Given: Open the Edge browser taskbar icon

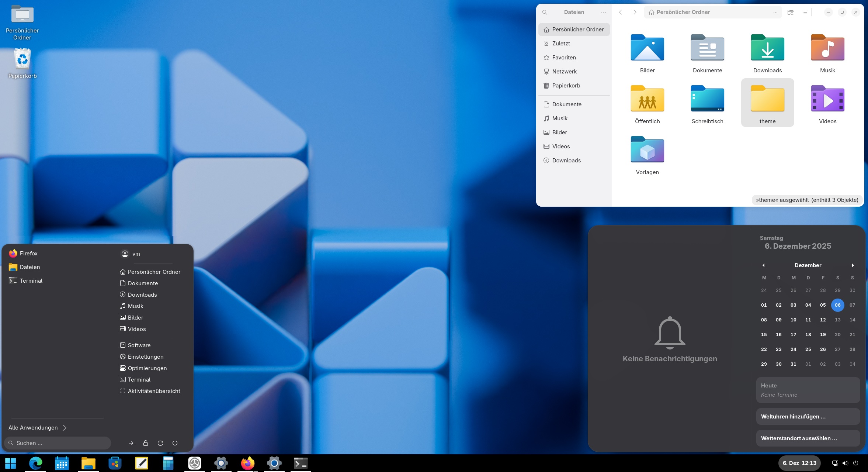Looking at the screenshot, I should pyautogui.click(x=36, y=463).
